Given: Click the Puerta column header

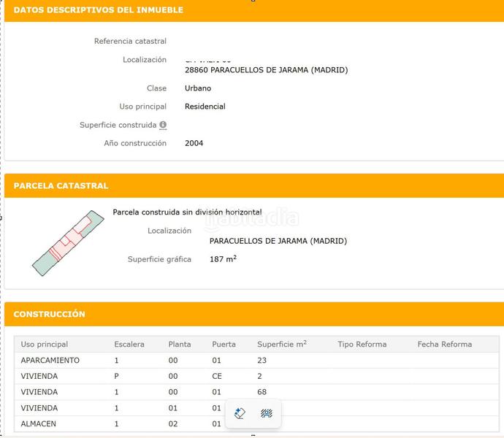Looking at the screenshot, I should click(224, 345).
